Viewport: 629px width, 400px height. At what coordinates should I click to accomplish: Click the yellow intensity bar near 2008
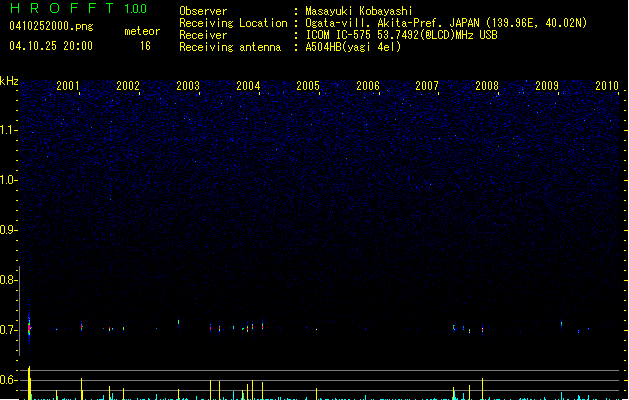tap(482, 388)
